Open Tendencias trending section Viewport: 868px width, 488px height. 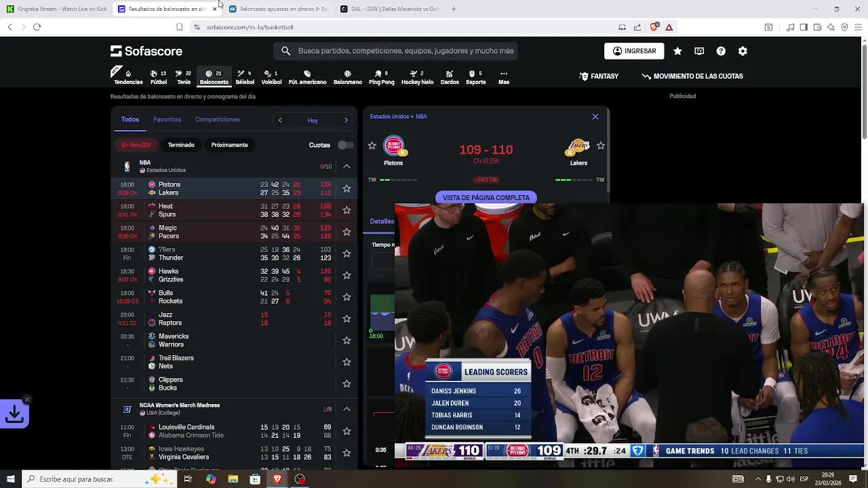(128, 77)
